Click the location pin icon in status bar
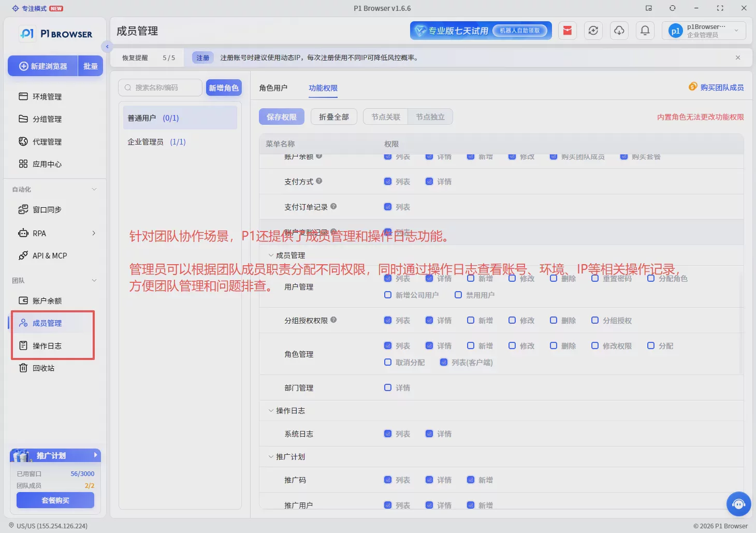 [11, 525]
